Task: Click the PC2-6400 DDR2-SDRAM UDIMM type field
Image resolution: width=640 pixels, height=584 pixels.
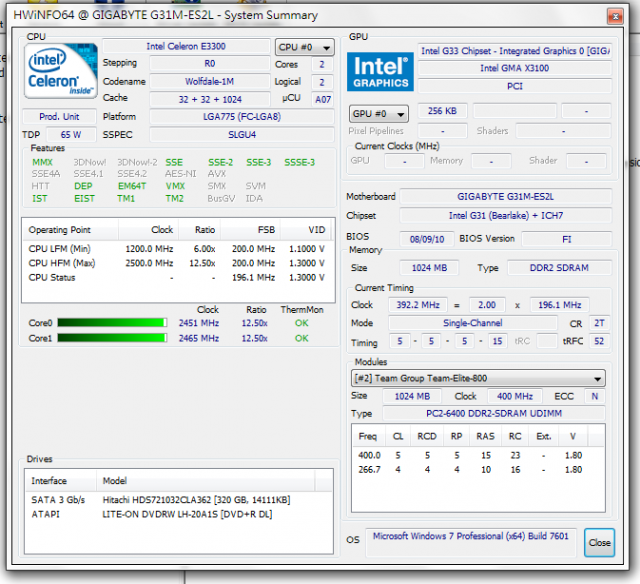Action: (x=494, y=413)
